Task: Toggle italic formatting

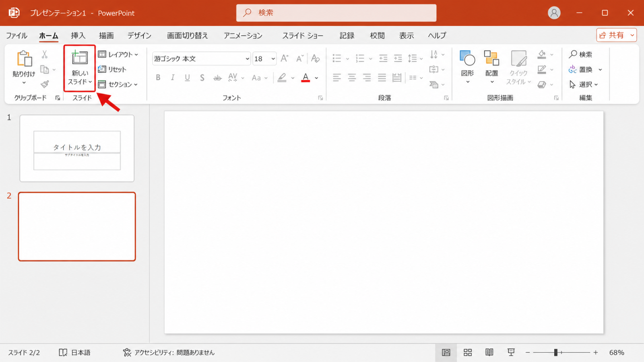Action: point(173,78)
